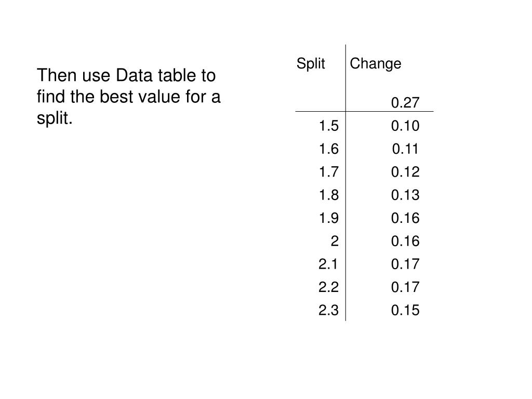Select the split value 2.3
Viewport: 532px width, 399px height.
tap(328, 310)
